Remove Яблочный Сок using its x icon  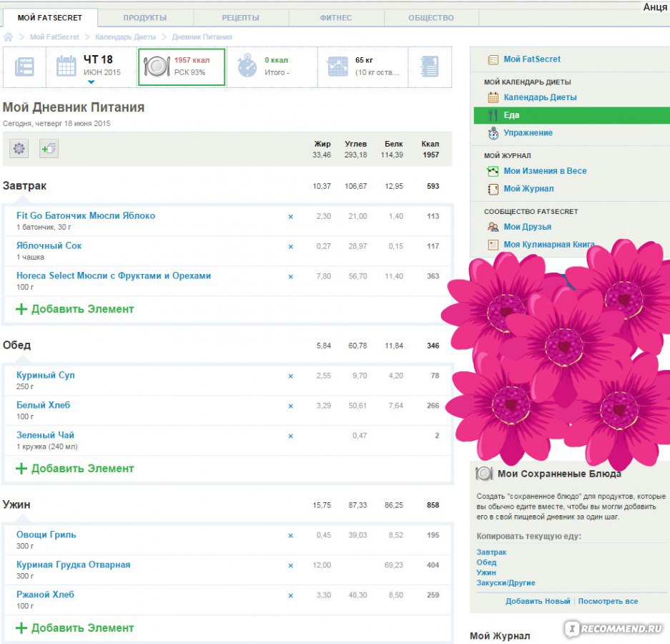point(290,247)
